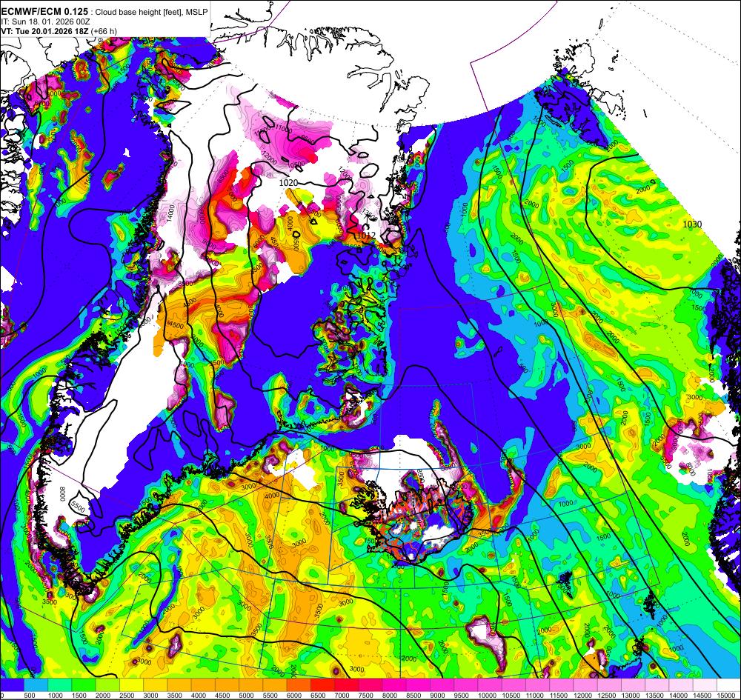Click the '3500' legend value in color bar

point(176,696)
